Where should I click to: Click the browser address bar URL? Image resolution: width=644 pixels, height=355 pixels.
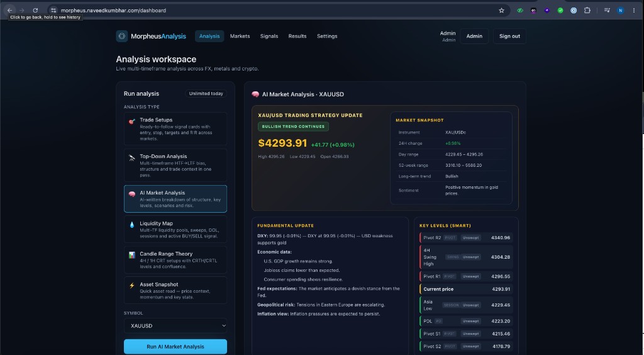pyautogui.click(x=113, y=10)
